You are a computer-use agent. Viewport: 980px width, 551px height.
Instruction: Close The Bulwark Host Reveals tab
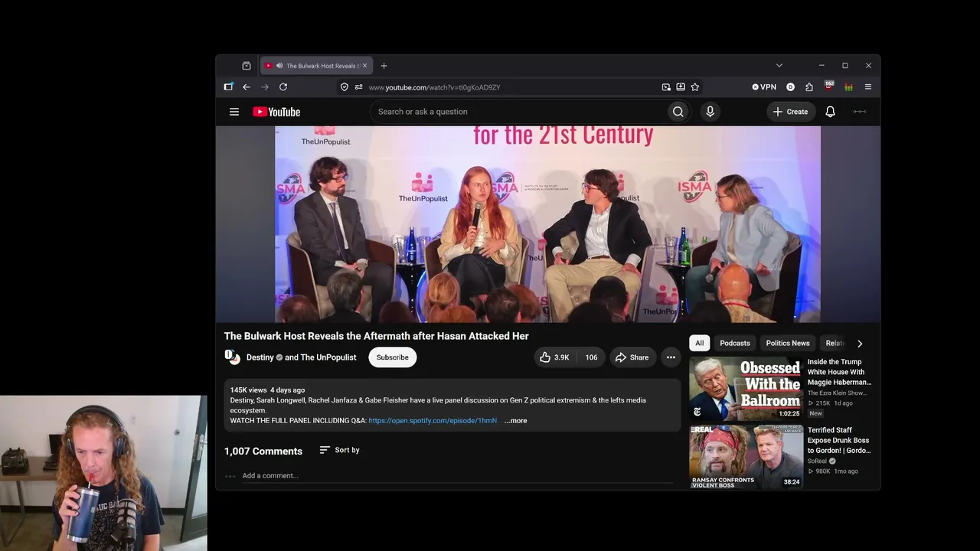366,66
